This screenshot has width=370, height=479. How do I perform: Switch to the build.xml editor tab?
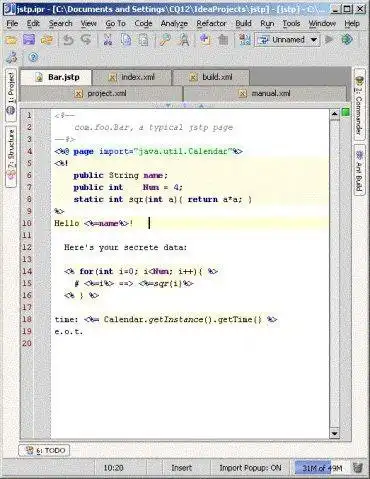[x=211, y=78]
